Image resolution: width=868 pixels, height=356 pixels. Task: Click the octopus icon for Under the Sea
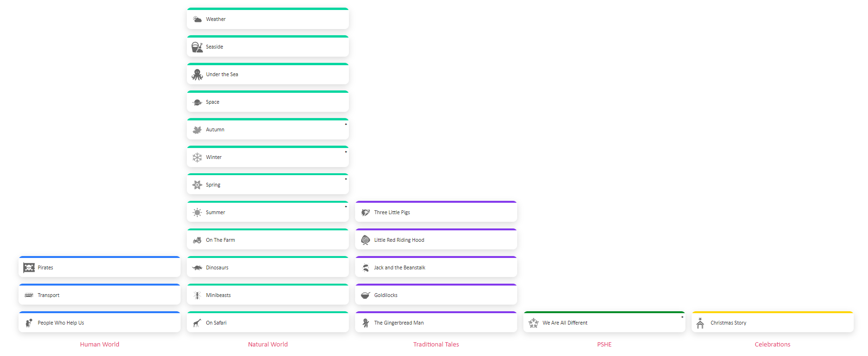197,75
